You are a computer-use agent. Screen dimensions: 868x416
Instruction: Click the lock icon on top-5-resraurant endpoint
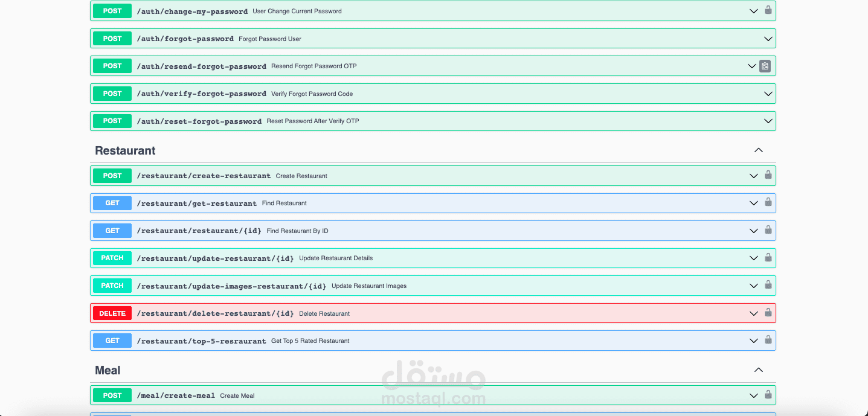pos(768,340)
